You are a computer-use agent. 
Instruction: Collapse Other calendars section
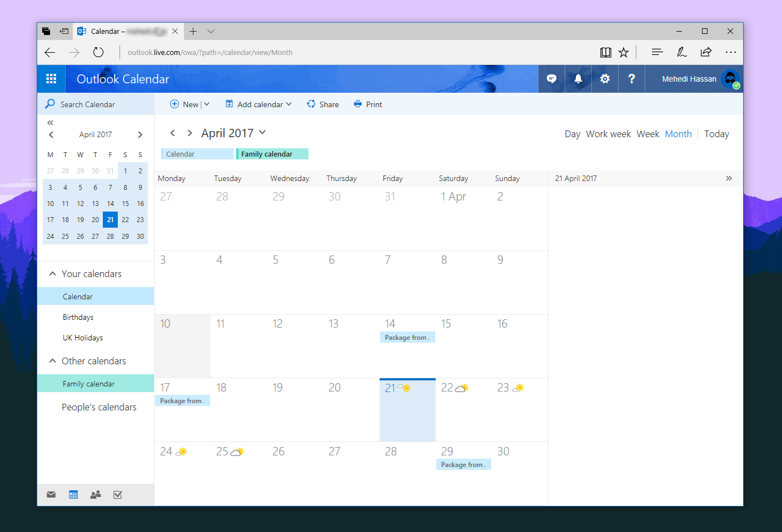[52, 361]
